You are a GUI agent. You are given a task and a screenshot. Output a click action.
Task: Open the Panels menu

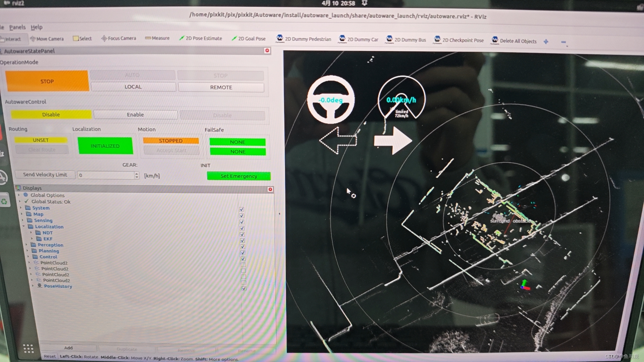coord(17,27)
